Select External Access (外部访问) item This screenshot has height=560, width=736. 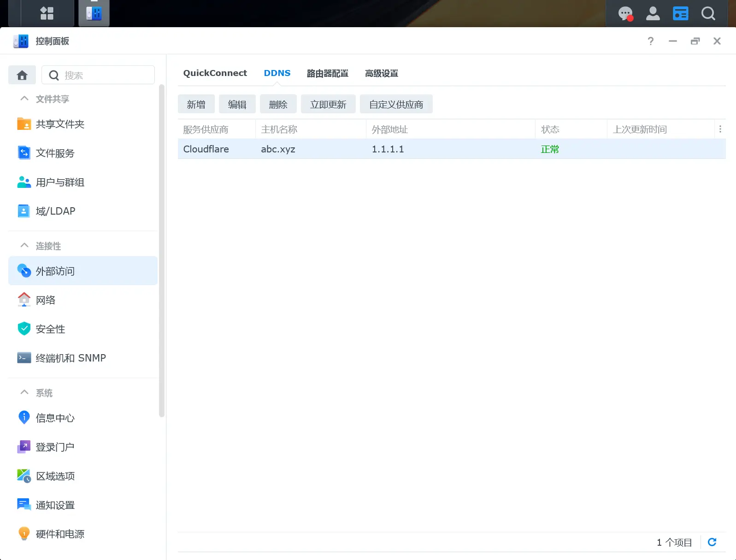(x=83, y=271)
